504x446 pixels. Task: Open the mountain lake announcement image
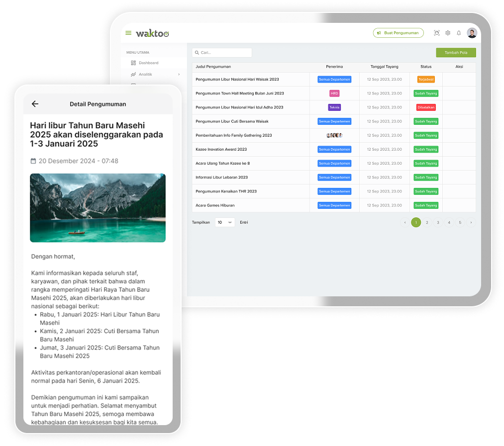tap(98, 208)
